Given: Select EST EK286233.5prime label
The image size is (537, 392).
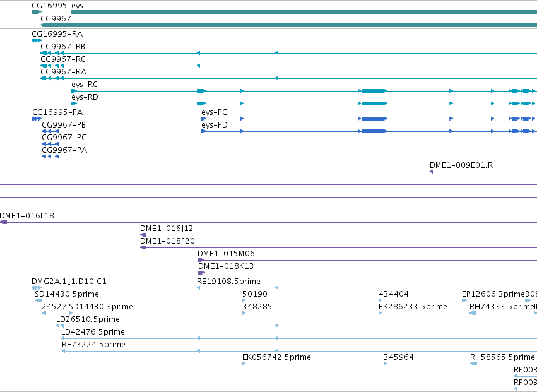Looking at the screenshot, I should click(x=413, y=307).
